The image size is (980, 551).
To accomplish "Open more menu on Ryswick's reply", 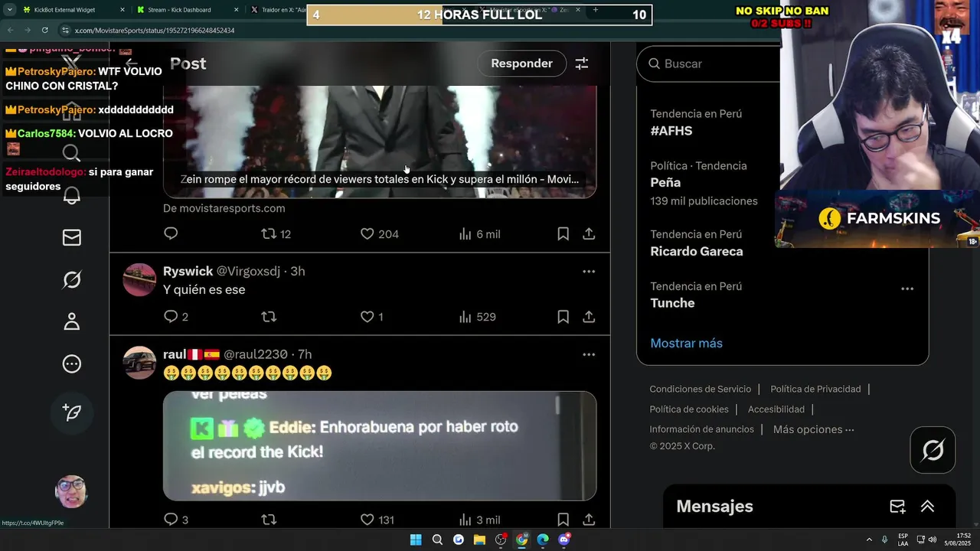I will tap(589, 271).
